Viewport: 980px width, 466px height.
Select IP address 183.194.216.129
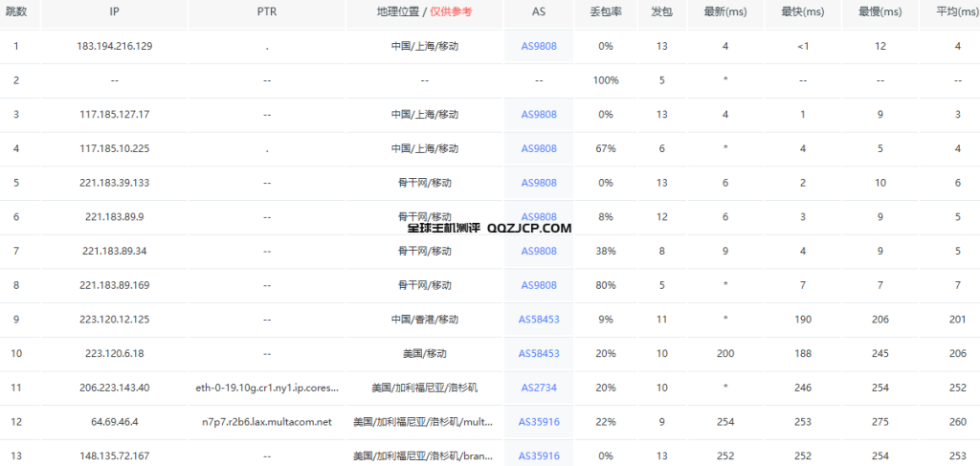pyautogui.click(x=115, y=46)
